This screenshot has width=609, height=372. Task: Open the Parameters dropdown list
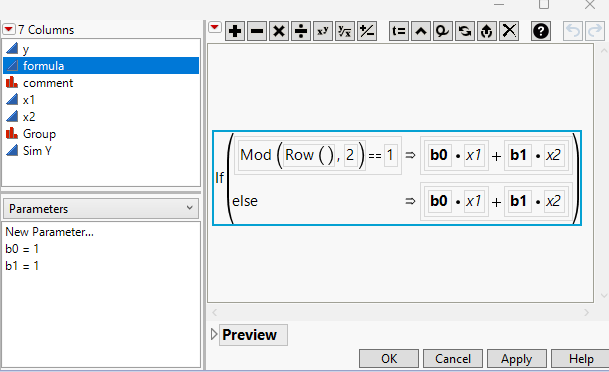(x=101, y=209)
